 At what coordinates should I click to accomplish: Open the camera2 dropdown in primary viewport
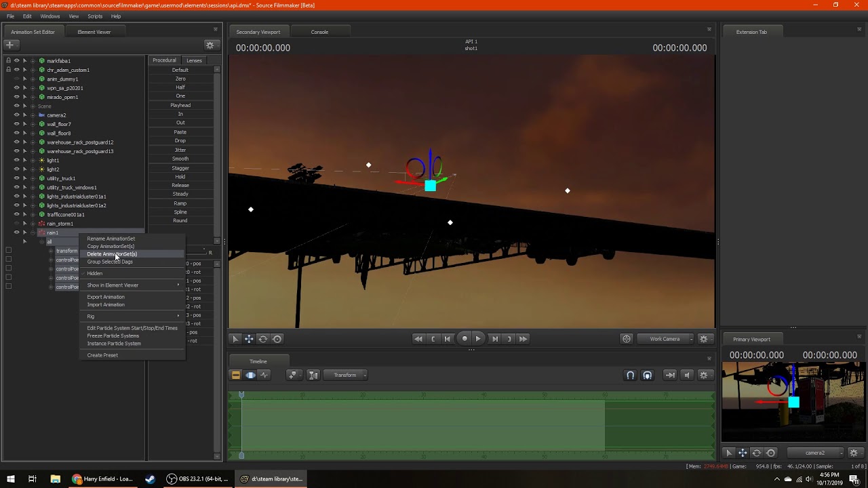[816, 453]
